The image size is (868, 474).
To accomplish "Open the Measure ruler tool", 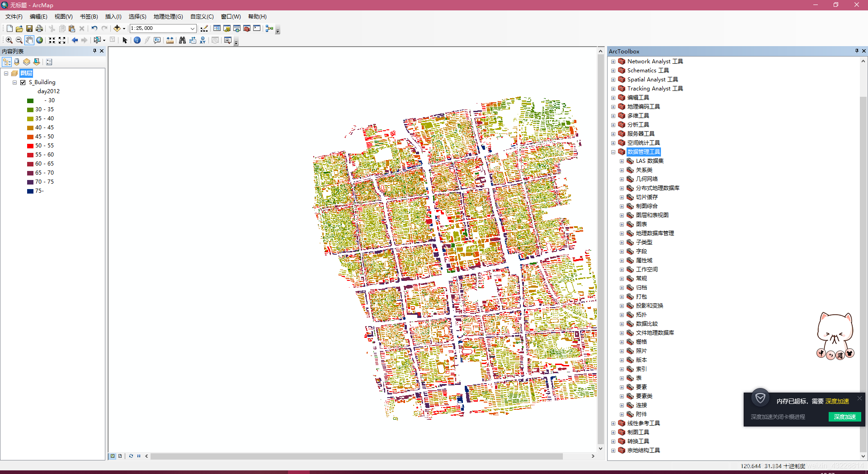I will (170, 40).
